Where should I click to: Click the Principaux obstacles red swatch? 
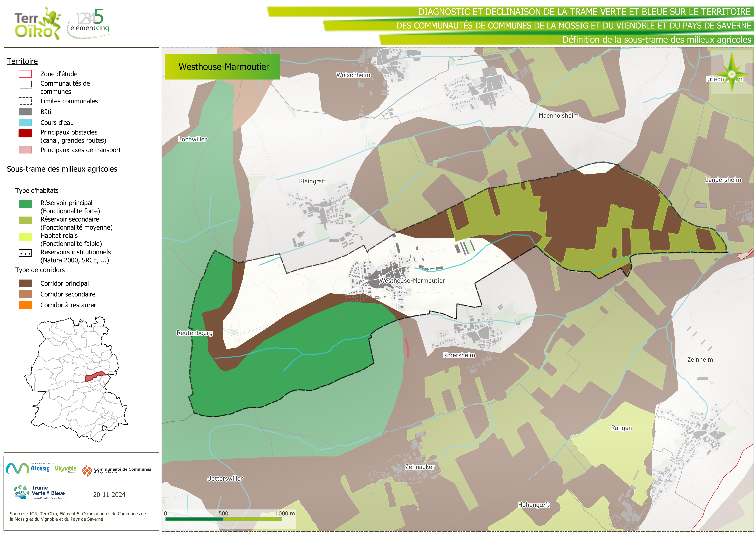point(25,133)
